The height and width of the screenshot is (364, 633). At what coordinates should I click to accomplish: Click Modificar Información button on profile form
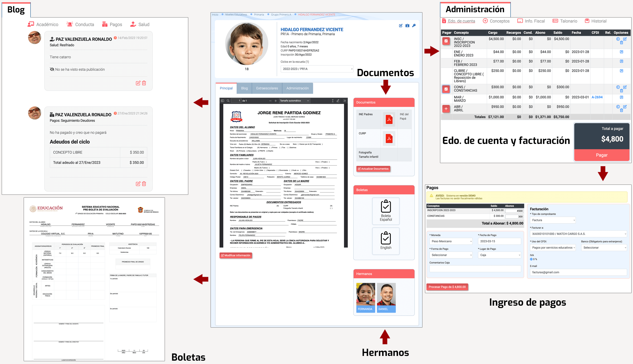235,255
